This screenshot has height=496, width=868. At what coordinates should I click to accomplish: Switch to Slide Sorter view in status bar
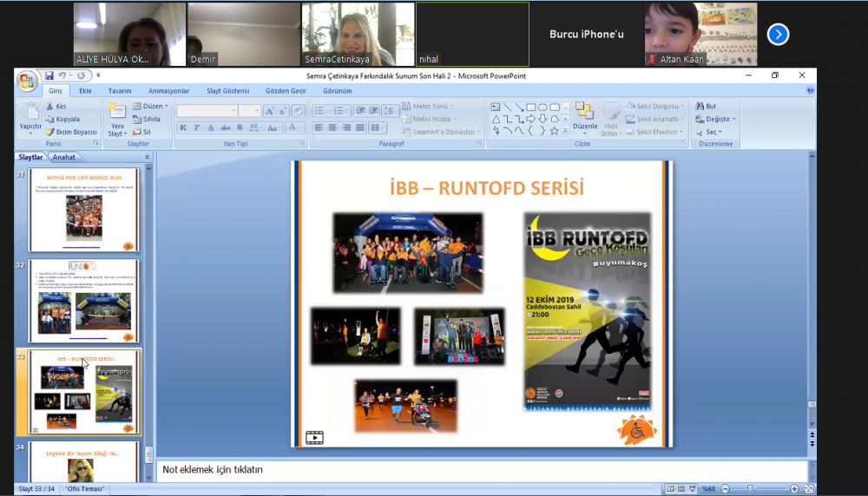click(681, 489)
